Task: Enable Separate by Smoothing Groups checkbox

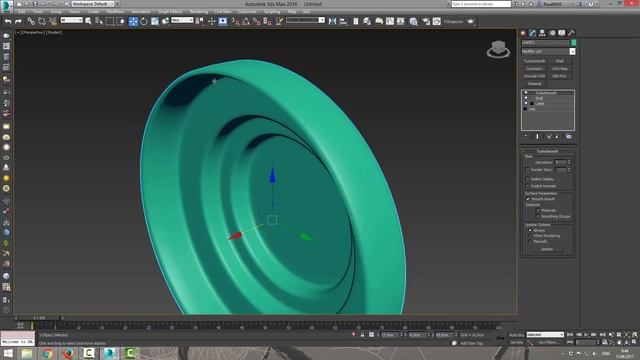Action: coord(538,216)
